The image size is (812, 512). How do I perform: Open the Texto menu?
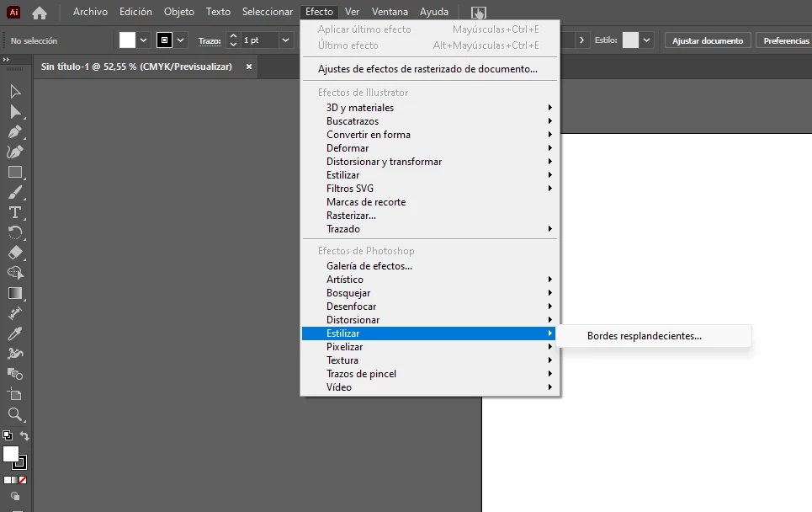(218, 12)
